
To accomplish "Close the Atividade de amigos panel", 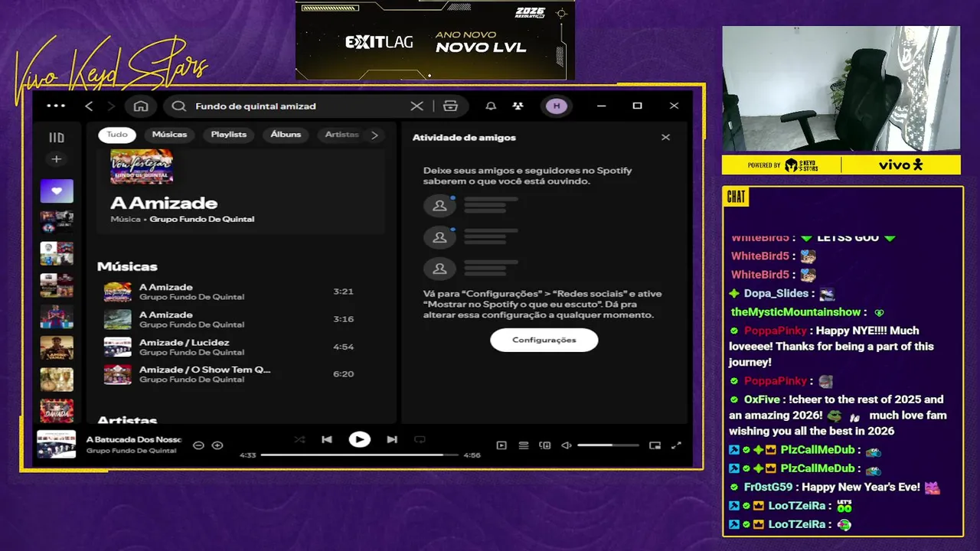I will (x=665, y=138).
